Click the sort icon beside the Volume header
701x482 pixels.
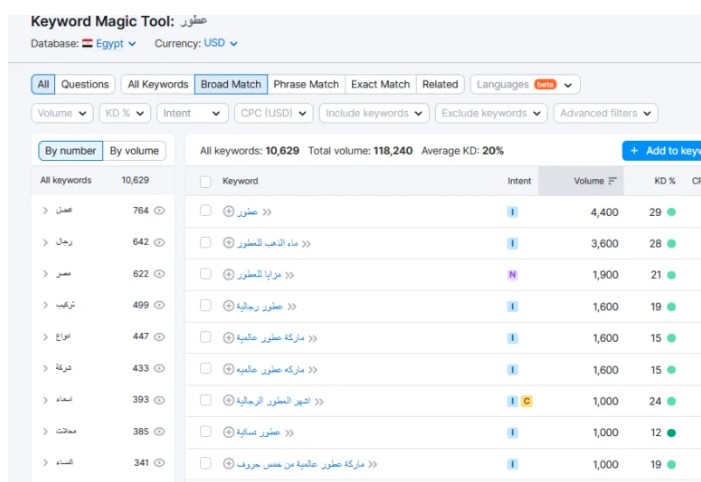[612, 181]
